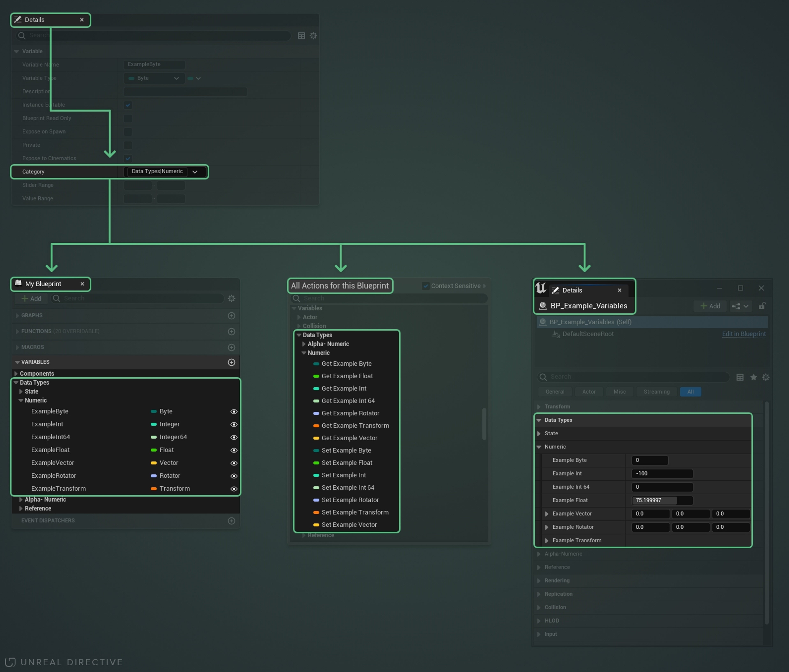Click the add variable plus icon in VARIABLES

[x=231, y=362]
